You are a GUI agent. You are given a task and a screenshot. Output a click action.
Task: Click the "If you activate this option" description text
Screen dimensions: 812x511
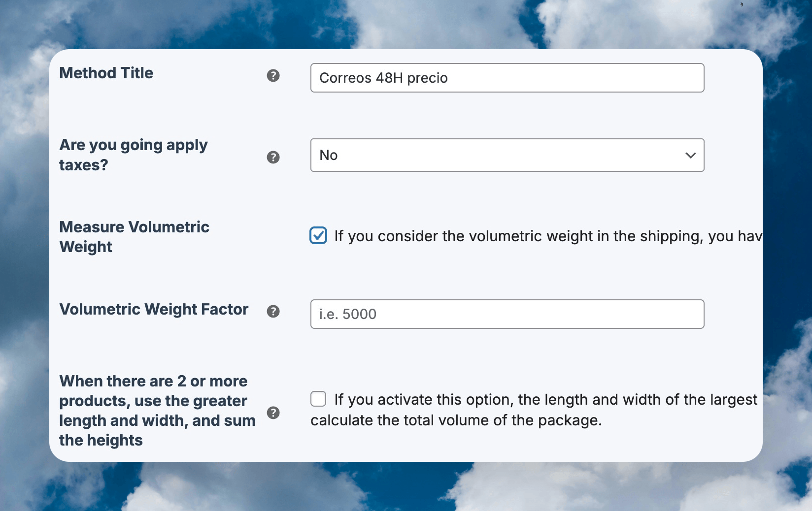point(545,400)
